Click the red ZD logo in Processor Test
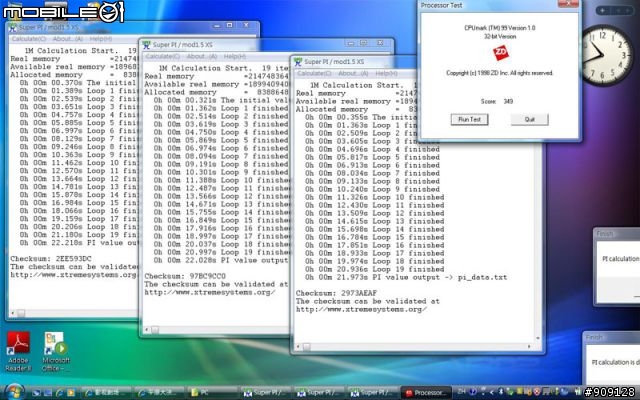Image resolution: width=640 pixels, height=400 pixels. 500,53
